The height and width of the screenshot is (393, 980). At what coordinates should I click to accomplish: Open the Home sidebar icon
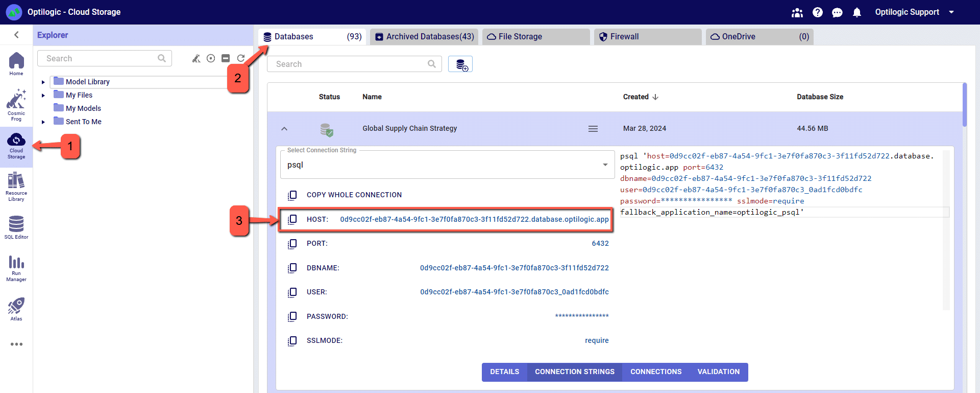click(16, 64)
